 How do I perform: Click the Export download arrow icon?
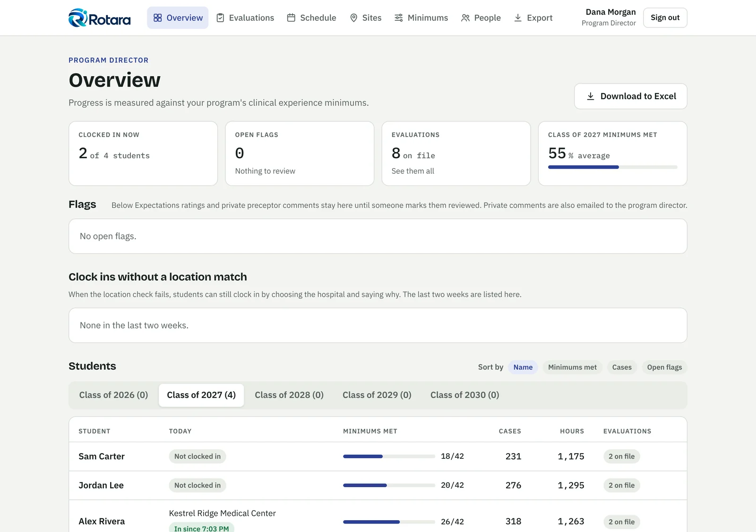point(518,18)
